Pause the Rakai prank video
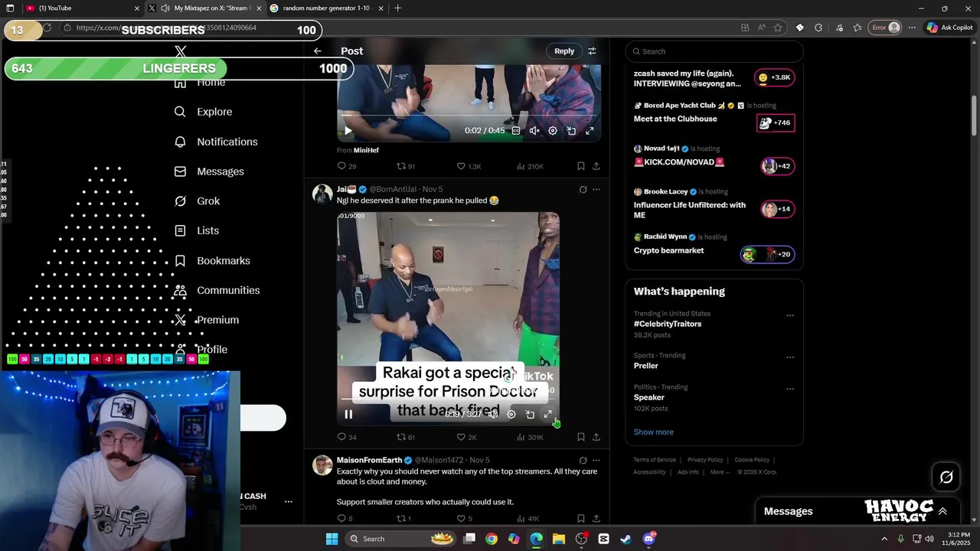This screenshot has height=551, width=980. click(348, 414)
